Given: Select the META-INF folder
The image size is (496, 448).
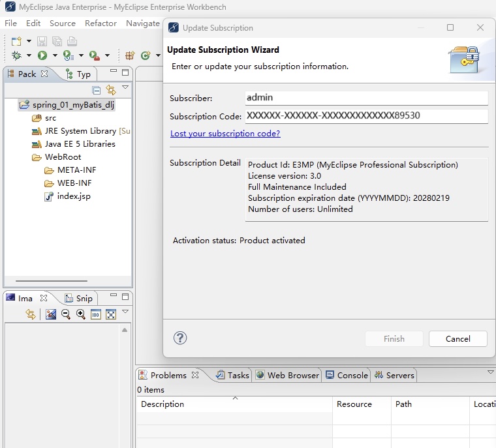Looking at the screenshot, I should pyautogui.click(x=70, y=170).
